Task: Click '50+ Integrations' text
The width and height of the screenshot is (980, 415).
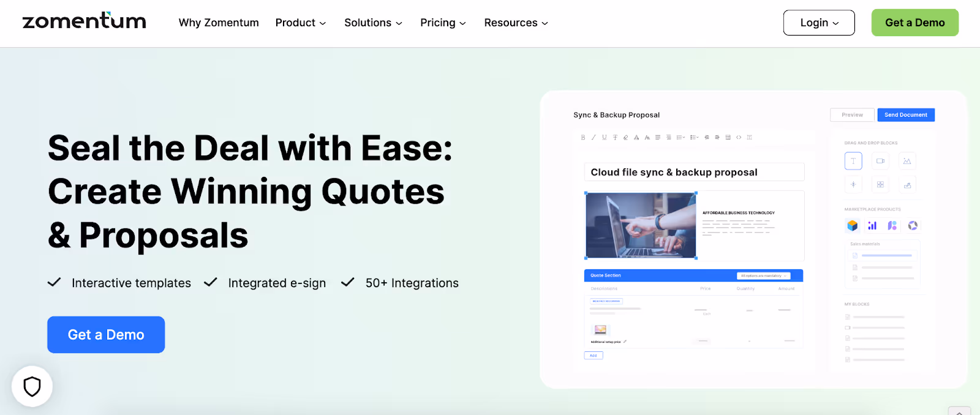Action: coord(412,283)
